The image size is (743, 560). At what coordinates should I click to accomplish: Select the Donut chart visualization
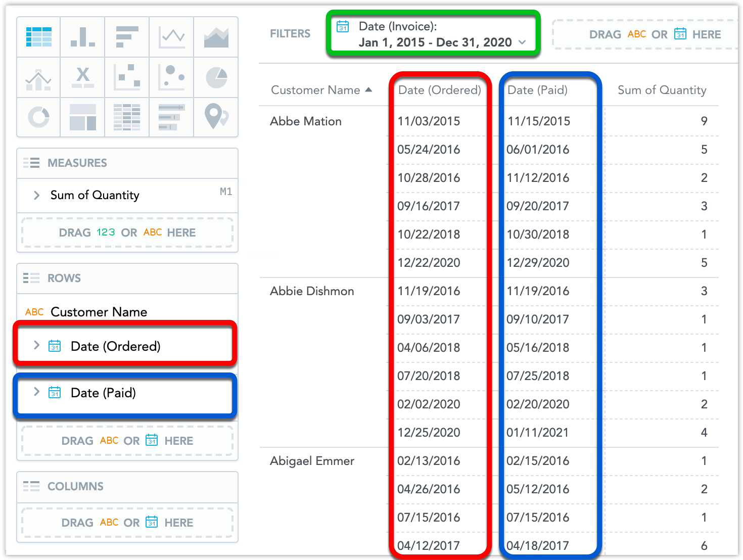(x=39, y=117)
